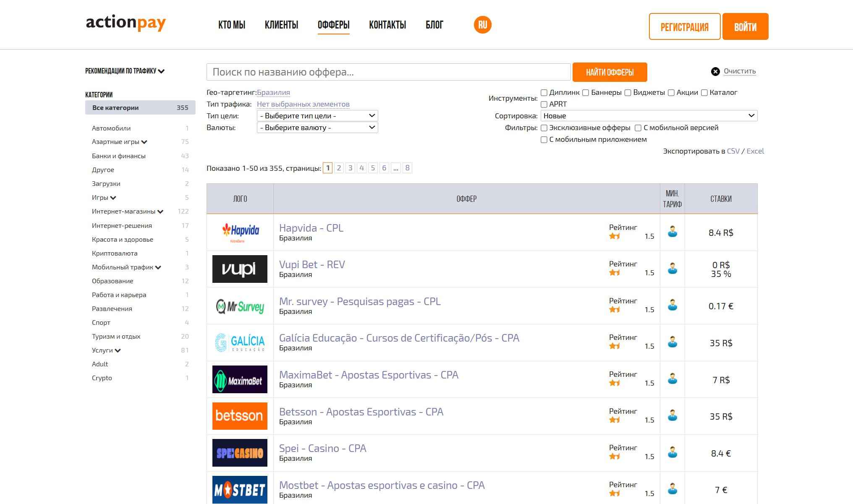
Task: Click the user icon in Hapvida row
Action: coord(672,232)
